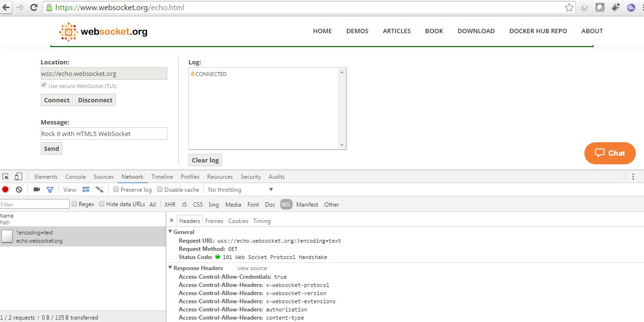Click the bug extension icon
Image resolution: width=644 pixels, height=322 pixels.
click(616, 7)
